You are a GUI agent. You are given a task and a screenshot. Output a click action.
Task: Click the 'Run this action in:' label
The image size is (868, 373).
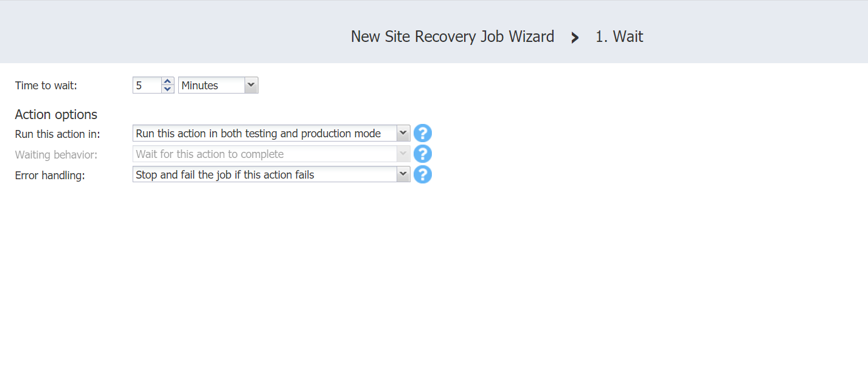(57, 134)
